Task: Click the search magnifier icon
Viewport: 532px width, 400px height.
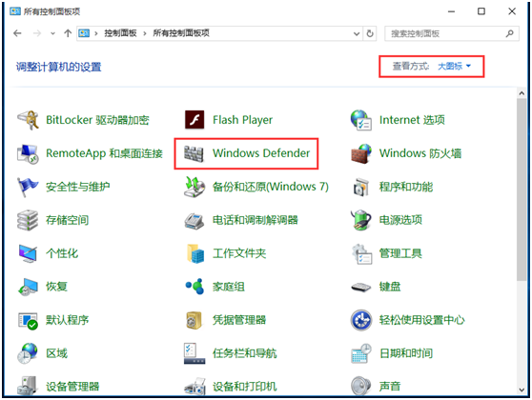Action: [510, 33]
